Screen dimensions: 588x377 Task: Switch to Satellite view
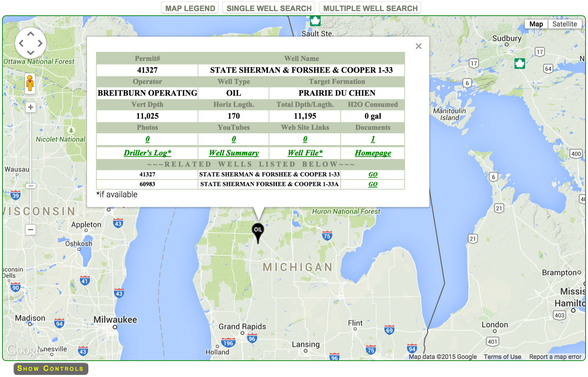tap(564, 24)
